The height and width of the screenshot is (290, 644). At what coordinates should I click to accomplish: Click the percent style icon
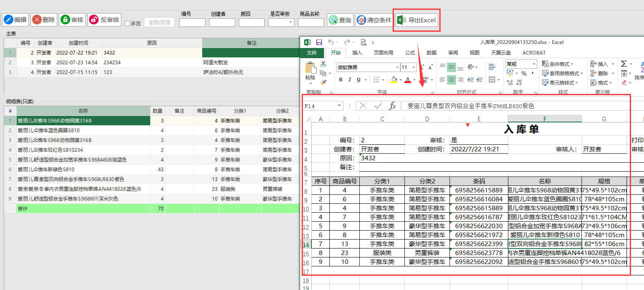point(524,74)
